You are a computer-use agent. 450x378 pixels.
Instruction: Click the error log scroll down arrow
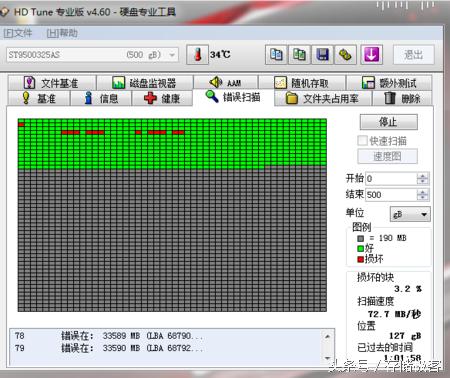[x=328, y=358]
